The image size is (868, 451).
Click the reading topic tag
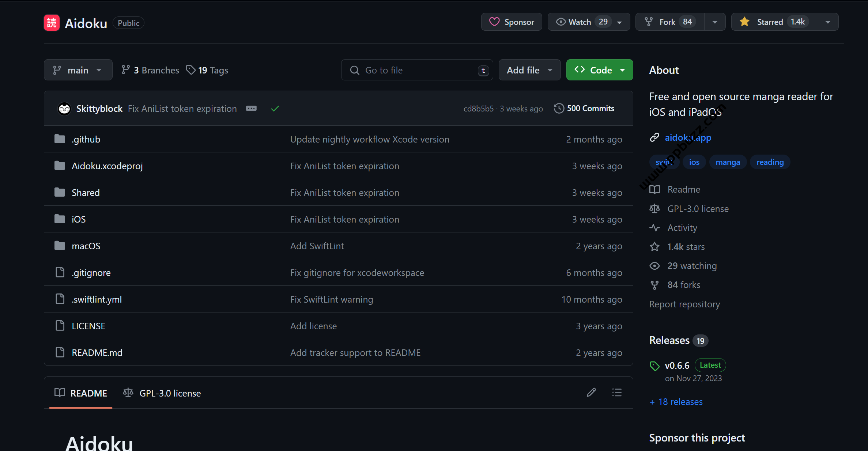point(770,162)
